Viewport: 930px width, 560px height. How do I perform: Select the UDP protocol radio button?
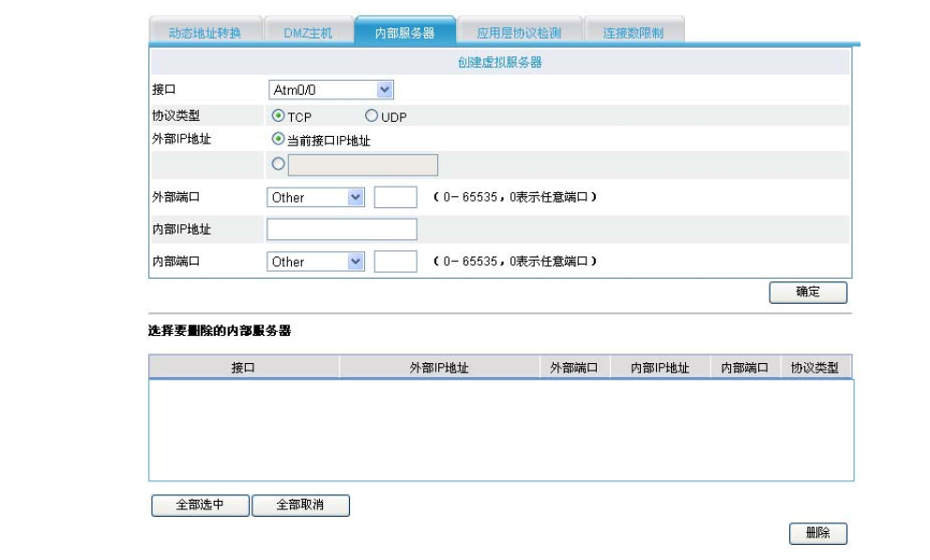pyautogui.click(x=372, y=115)
